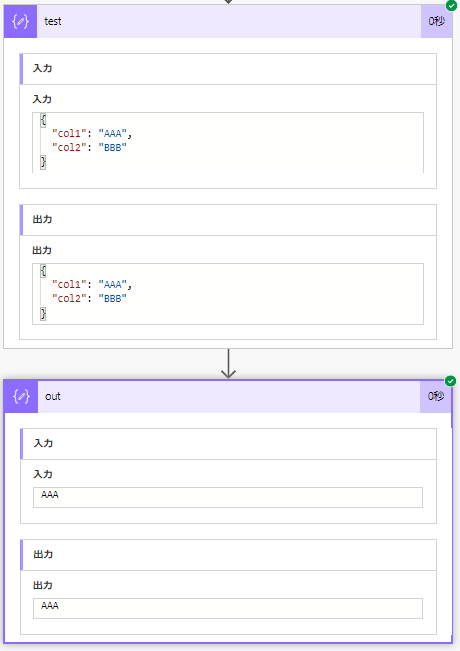Click the output JSON box of test
Viewport: 460px width, 651px height.
click(228, 294)
